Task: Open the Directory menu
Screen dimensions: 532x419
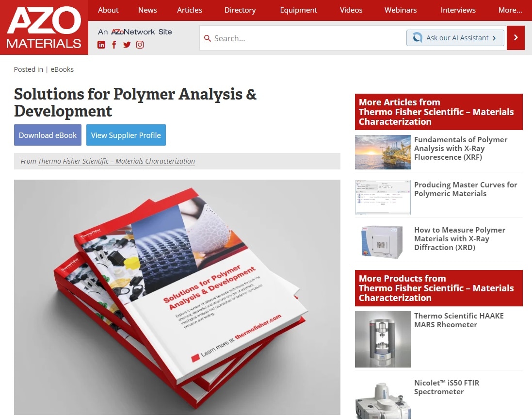Action: 240,10
